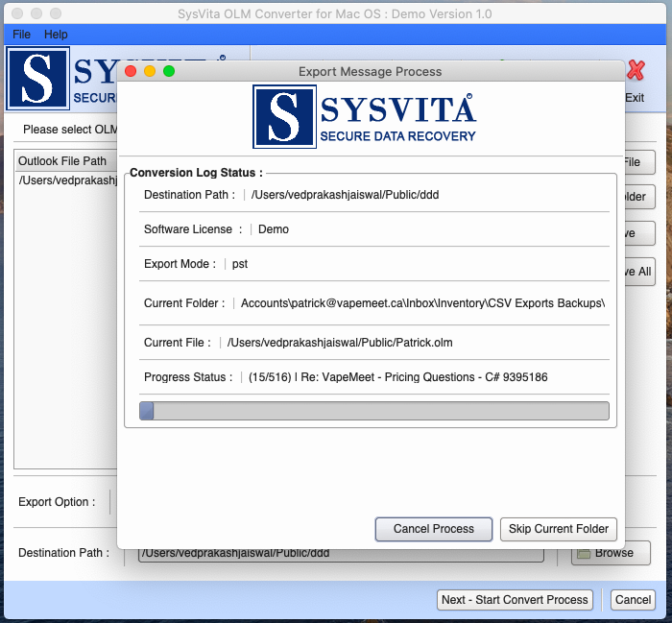Screen dimensions: 672x623
Task: Click the pst export mode value
Action: coord(240,264)
